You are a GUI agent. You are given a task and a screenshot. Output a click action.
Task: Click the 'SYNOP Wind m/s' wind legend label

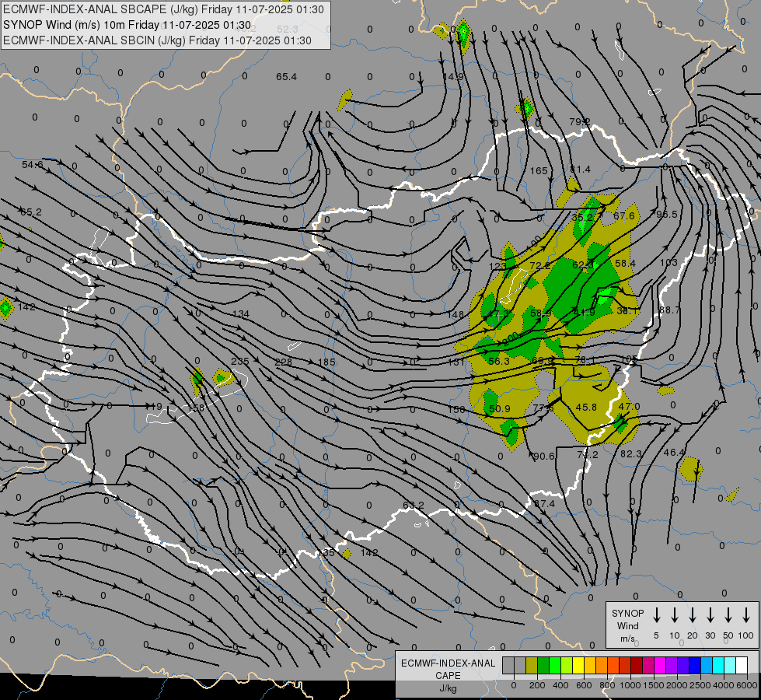click(x=627, y=625)
